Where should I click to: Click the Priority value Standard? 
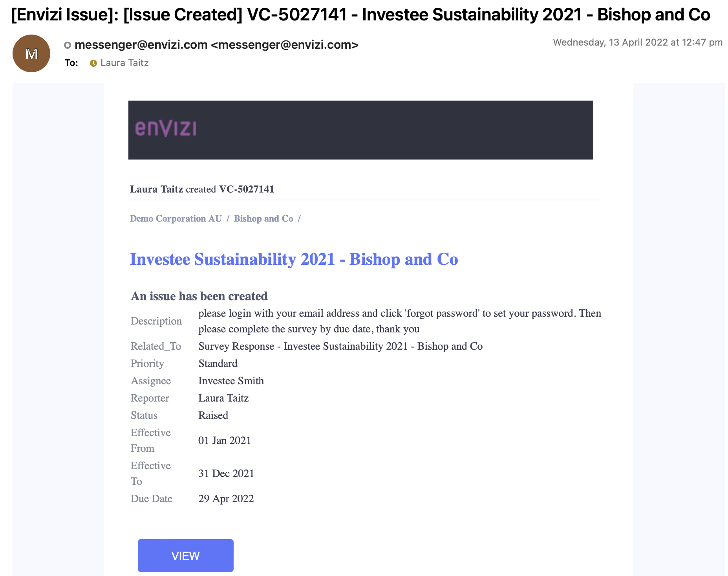(218, 363)
